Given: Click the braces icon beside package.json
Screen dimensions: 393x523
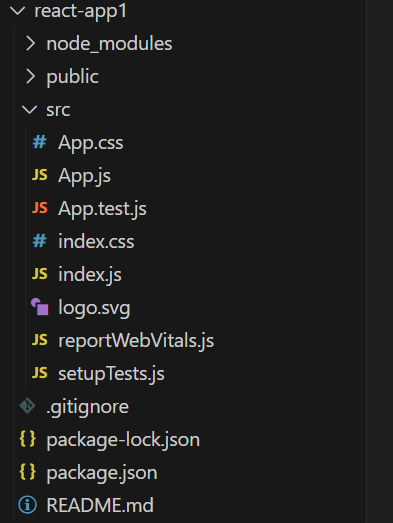Looking at the screenshot, I should click(x=27, y=472).
